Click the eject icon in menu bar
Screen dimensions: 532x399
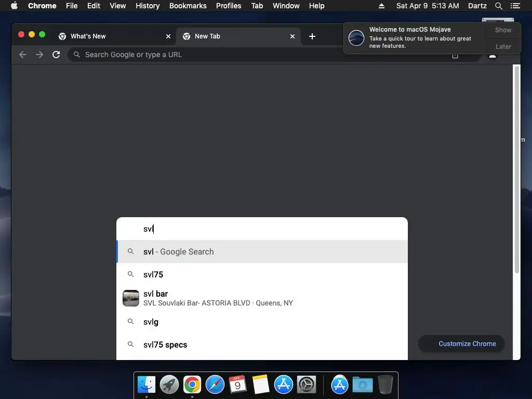381,6
